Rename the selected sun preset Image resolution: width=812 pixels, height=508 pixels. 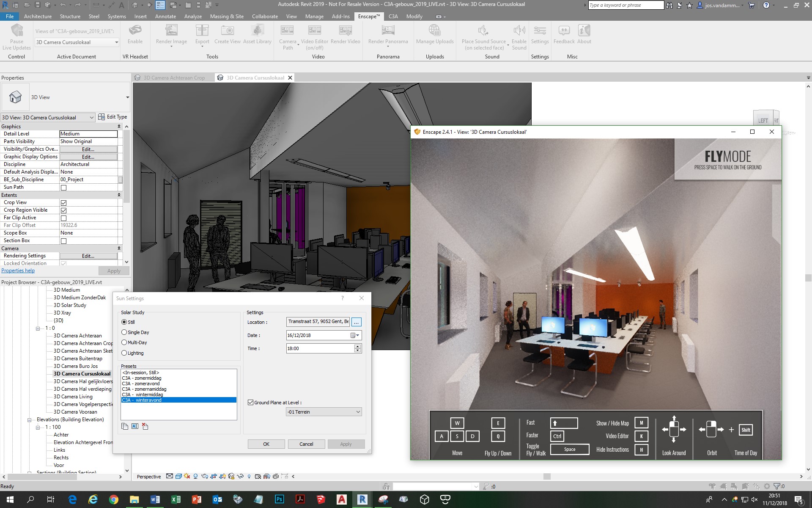[135, 426]
